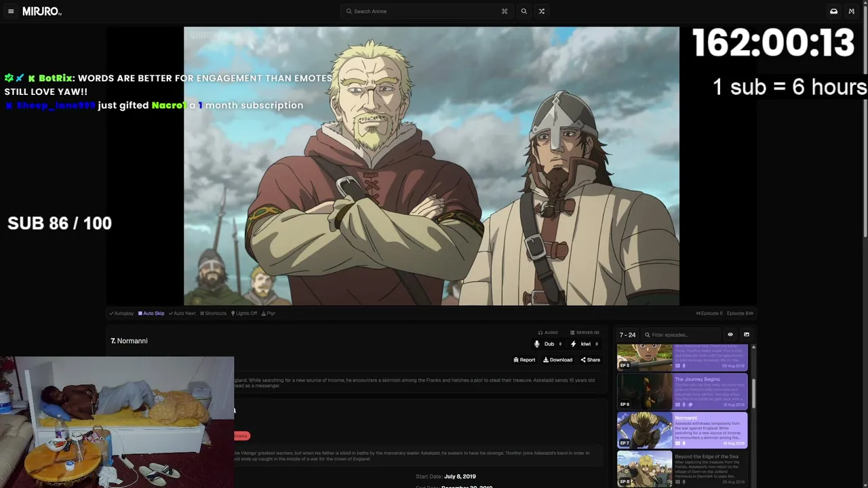The image size is (868, 488).
Task: Go to next Episode 8 link
Action: click(740, 313)
